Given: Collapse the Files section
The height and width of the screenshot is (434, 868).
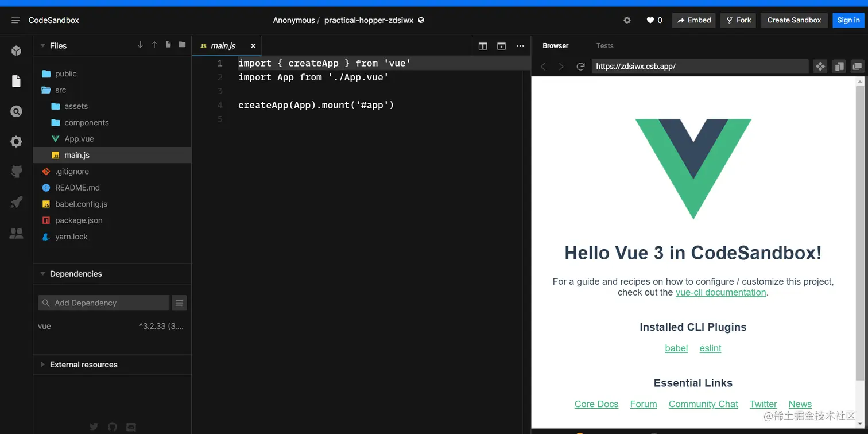Looking at the screenshot, I should pyautogui.click(x=42, y=45).
